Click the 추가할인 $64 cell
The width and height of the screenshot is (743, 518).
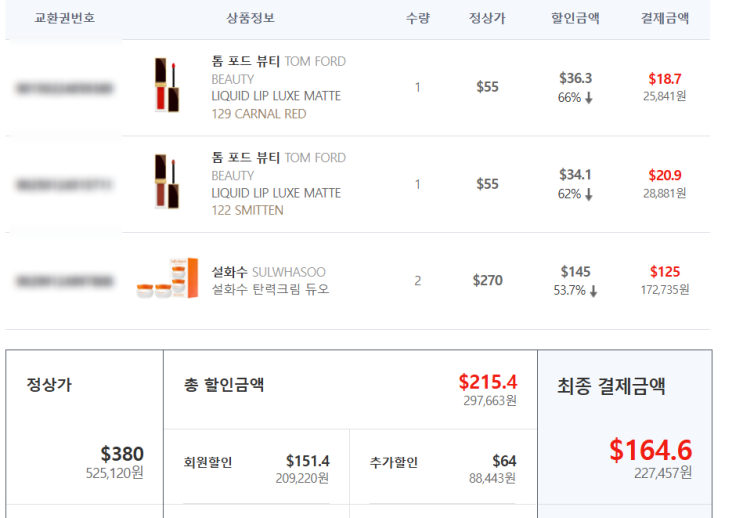tap(442, 468)
